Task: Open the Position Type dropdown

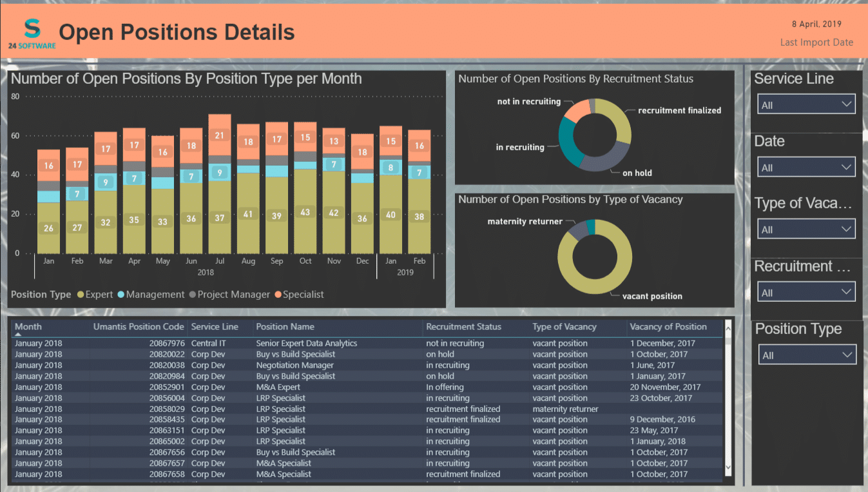Action: pyautogui.click(x=806, y=355)
